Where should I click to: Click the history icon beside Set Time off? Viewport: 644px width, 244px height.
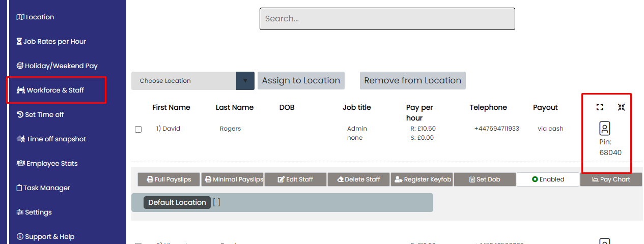20,114
